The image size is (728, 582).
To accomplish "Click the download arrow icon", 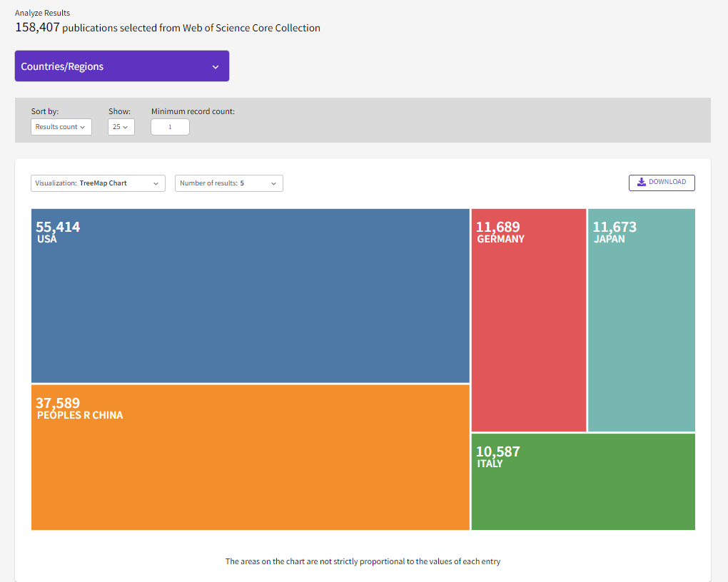I will pos(642,182).
